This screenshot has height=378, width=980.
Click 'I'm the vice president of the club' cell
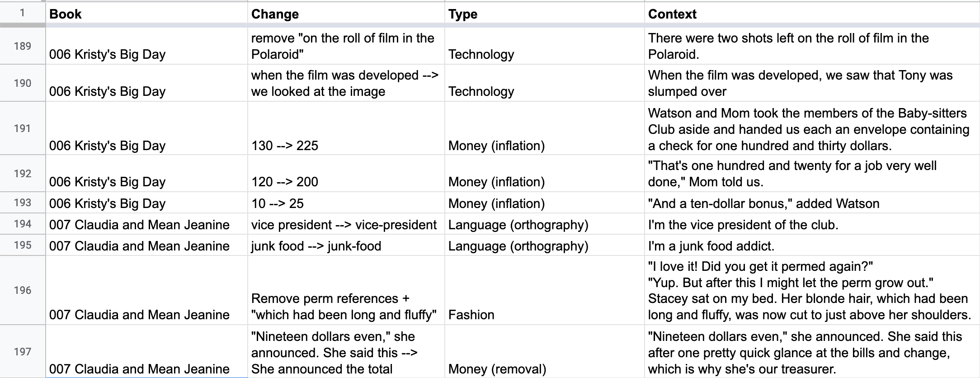point(812,224)
